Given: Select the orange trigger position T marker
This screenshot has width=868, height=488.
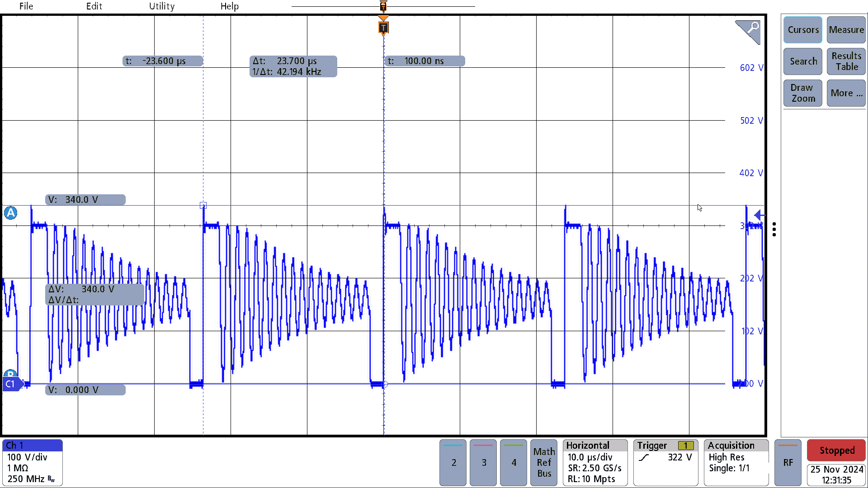Looking at the screenshot, I should (x=383, y=28).
